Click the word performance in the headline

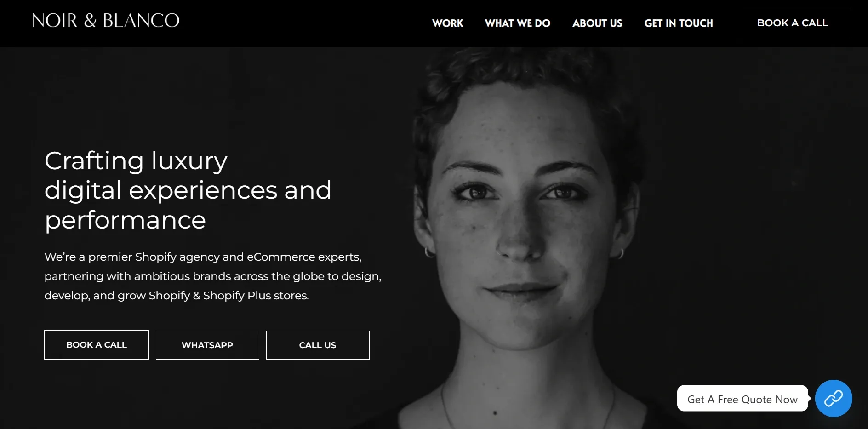[125, 220]
